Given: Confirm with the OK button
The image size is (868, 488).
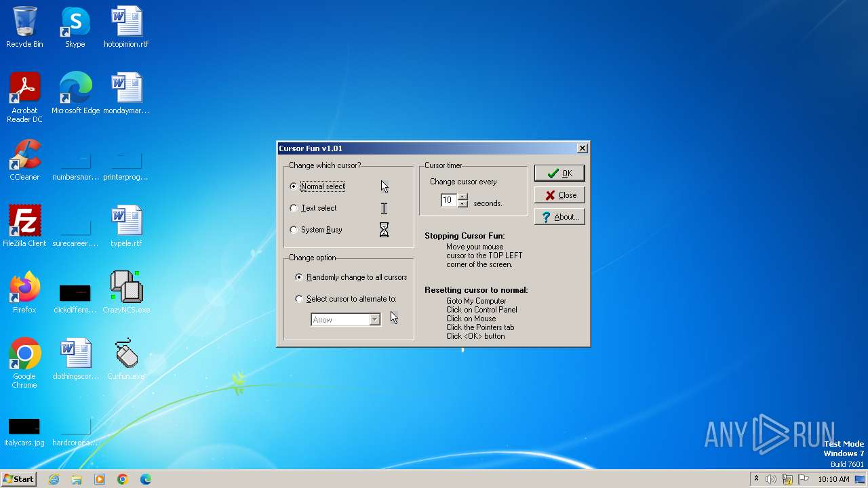Looking at the screenshot, I should click(559, 174).
